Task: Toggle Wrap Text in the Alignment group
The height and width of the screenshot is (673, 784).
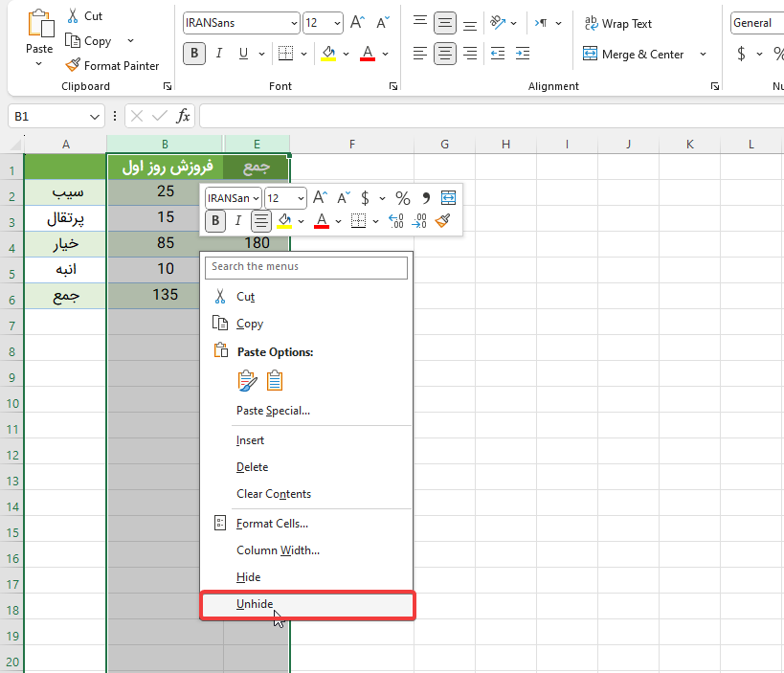Action: point(617,24)
